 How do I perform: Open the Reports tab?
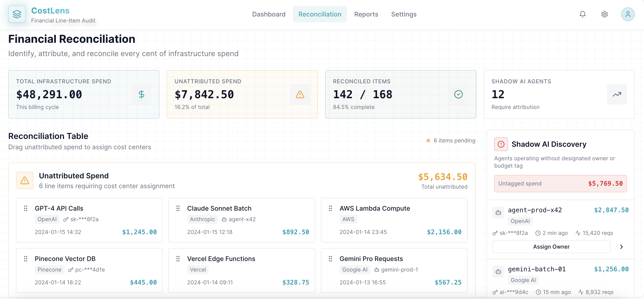(366, 14)
